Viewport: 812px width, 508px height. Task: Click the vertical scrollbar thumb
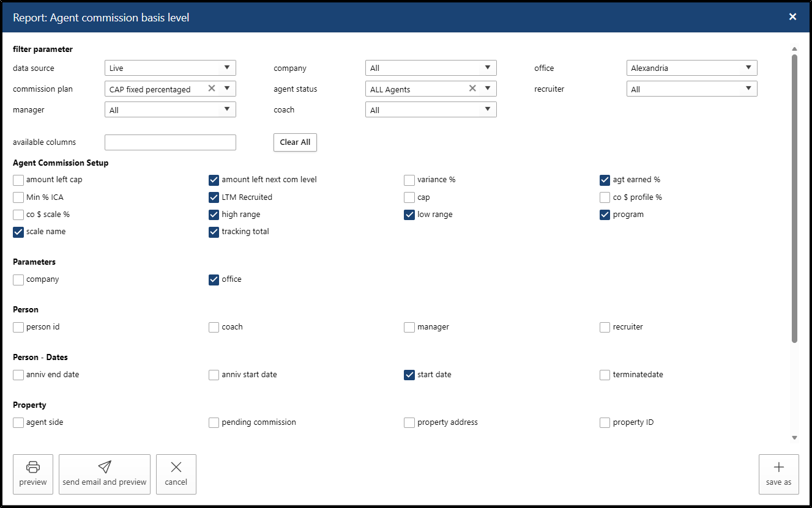794,196
